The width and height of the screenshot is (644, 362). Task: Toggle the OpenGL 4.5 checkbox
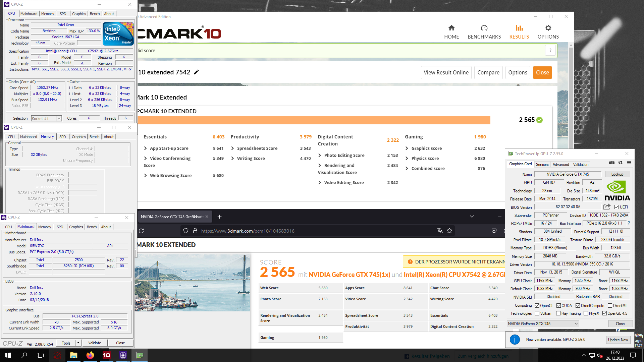click(x=604, y=313)
